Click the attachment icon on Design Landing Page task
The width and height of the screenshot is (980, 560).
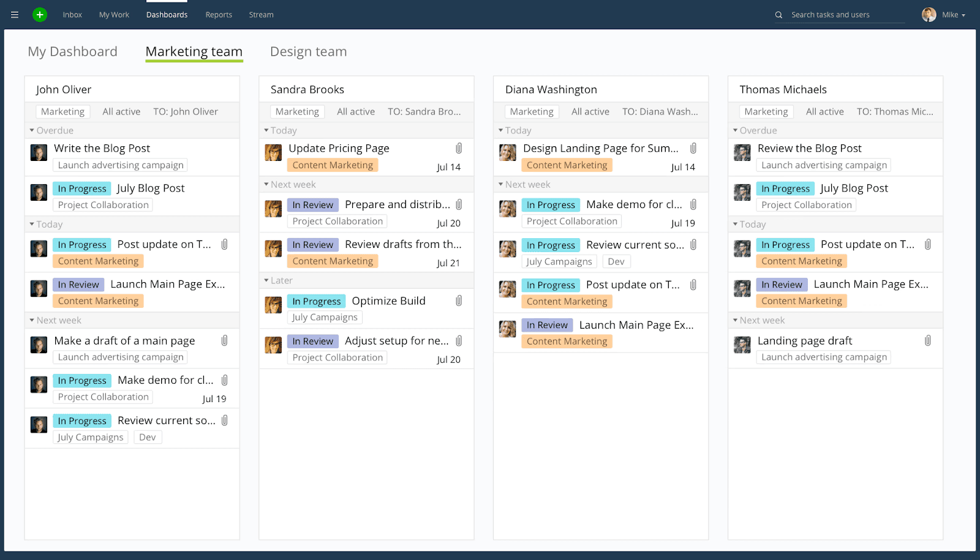click(693, 148)
